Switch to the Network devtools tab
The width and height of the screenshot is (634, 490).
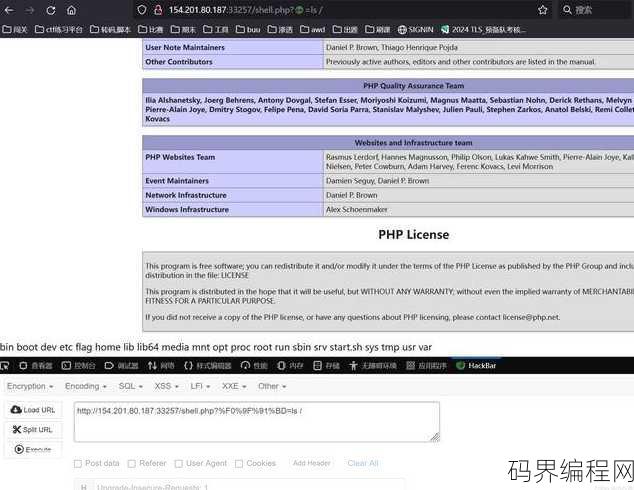tap(161, 366)
